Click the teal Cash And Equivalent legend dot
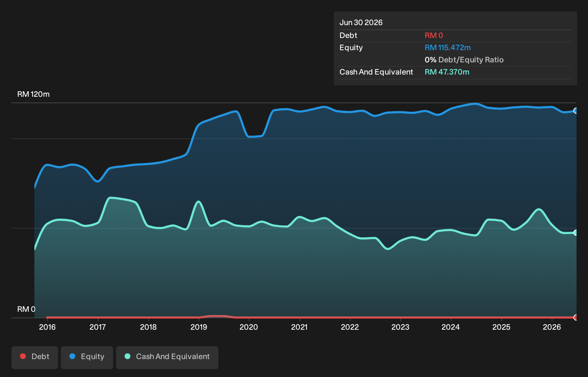 [127, 356]
